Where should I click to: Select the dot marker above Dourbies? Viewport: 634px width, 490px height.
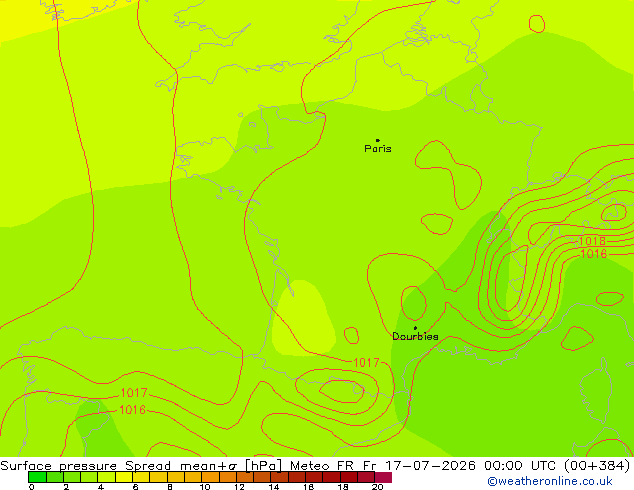click(x=415, y=328)
